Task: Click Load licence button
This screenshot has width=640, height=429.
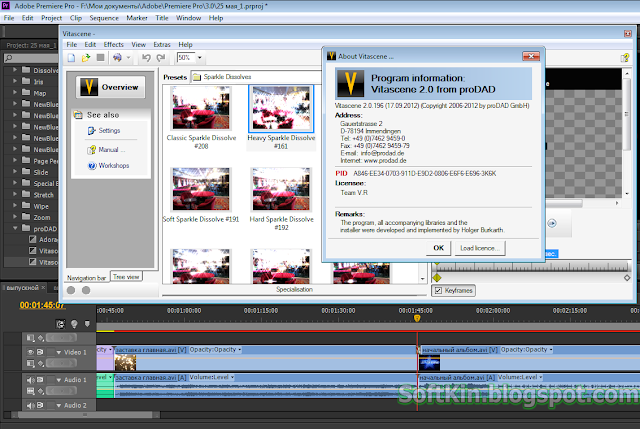Action: (480, 248)
